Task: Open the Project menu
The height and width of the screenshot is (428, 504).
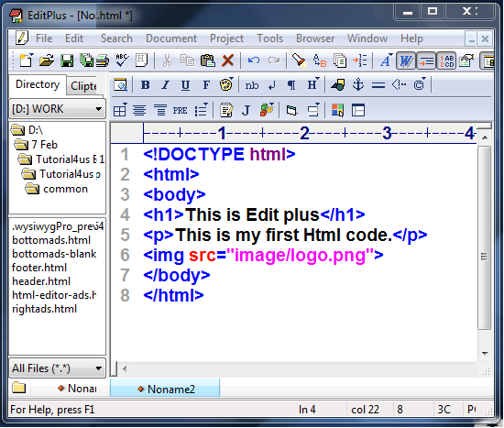Action: tap(227, 38)
